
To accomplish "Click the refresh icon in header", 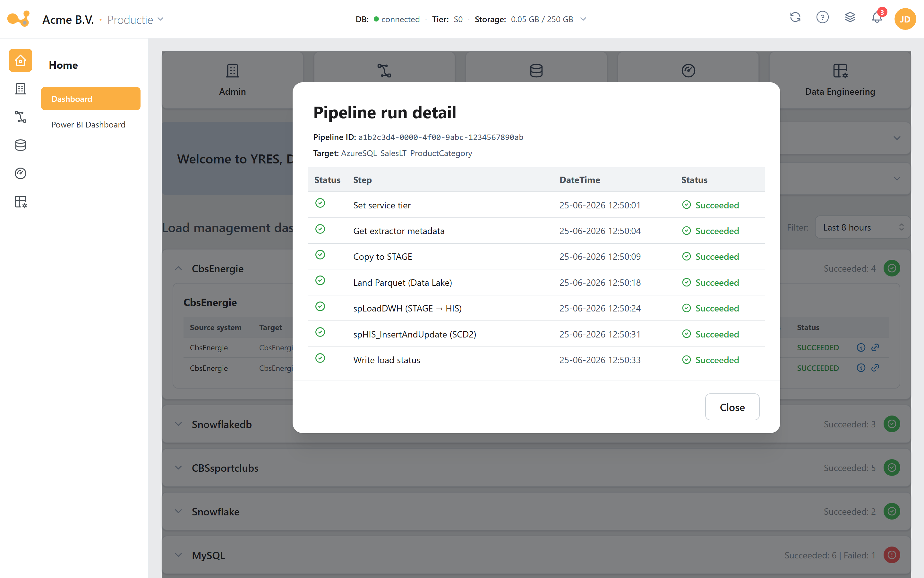I will pos(795,17).
